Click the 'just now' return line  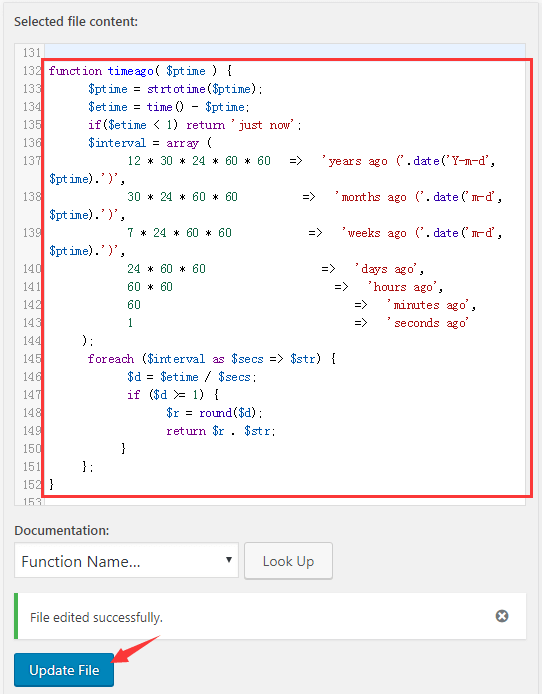click(x=194, y=125)
